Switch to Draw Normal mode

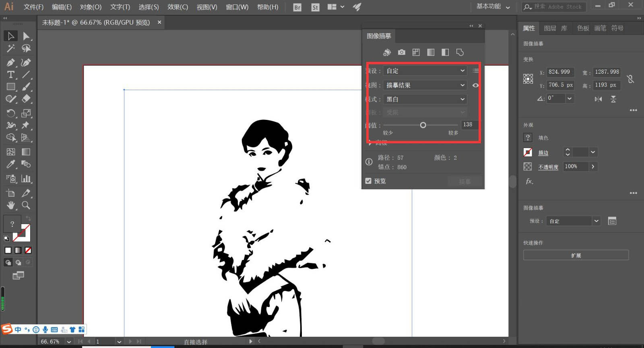coord(8,262)
